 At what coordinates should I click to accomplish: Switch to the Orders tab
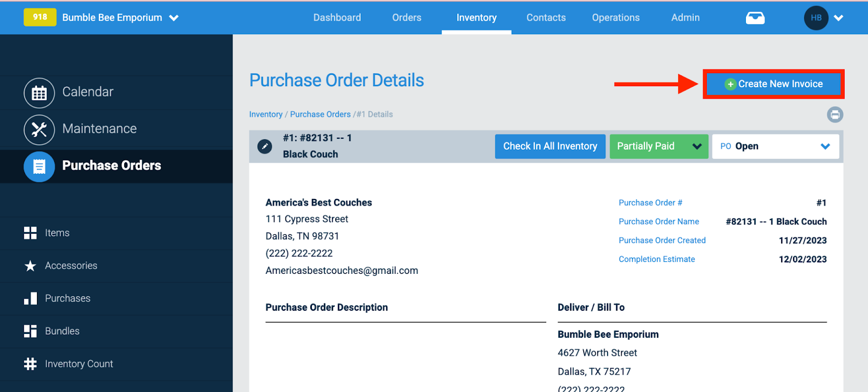406,17
